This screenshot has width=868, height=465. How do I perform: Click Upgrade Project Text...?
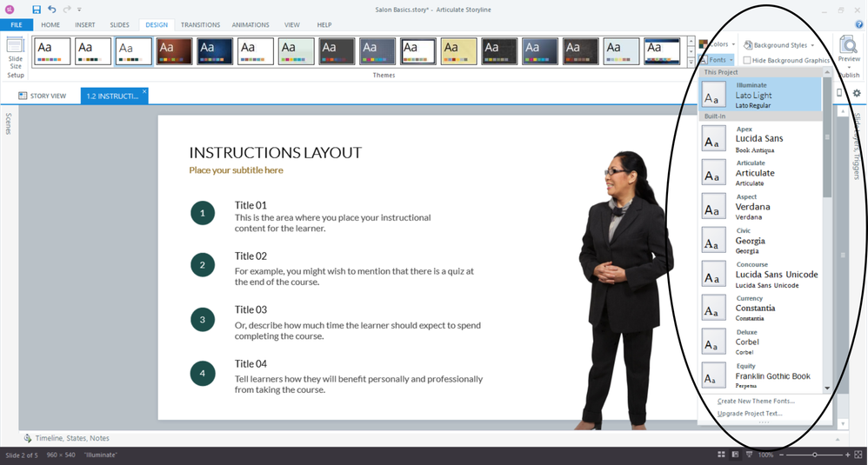(750, 414)
